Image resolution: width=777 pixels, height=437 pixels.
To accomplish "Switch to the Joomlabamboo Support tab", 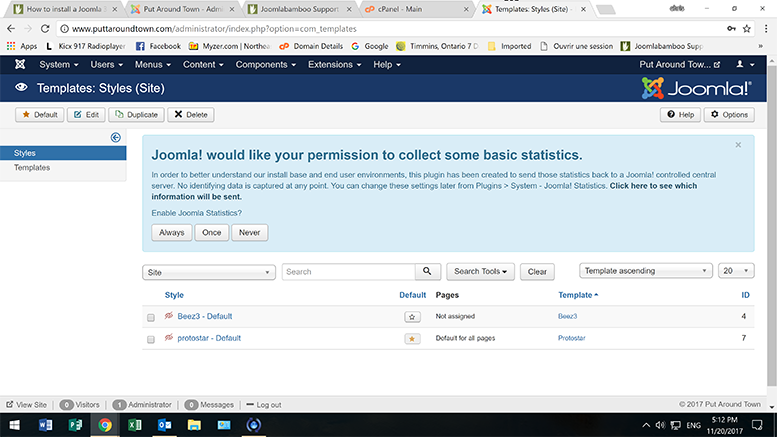I will pos(299,9).
